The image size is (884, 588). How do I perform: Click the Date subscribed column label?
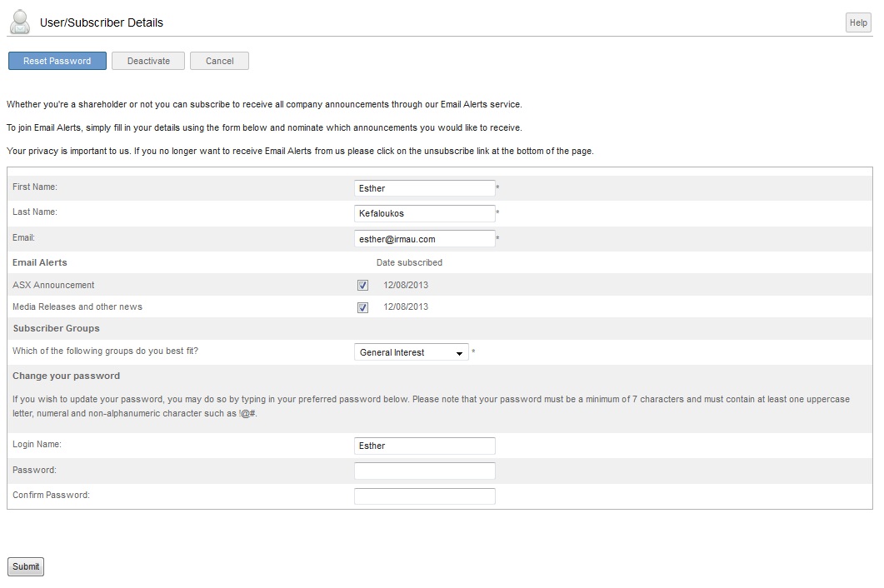coord(409,262)
